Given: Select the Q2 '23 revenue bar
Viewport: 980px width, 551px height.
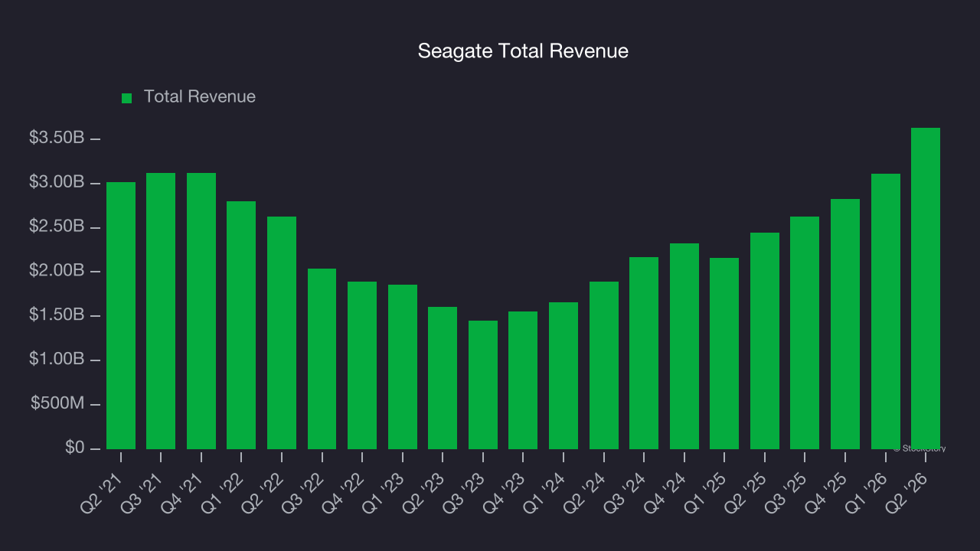Looking at the screenshot, I should (443, 378).
